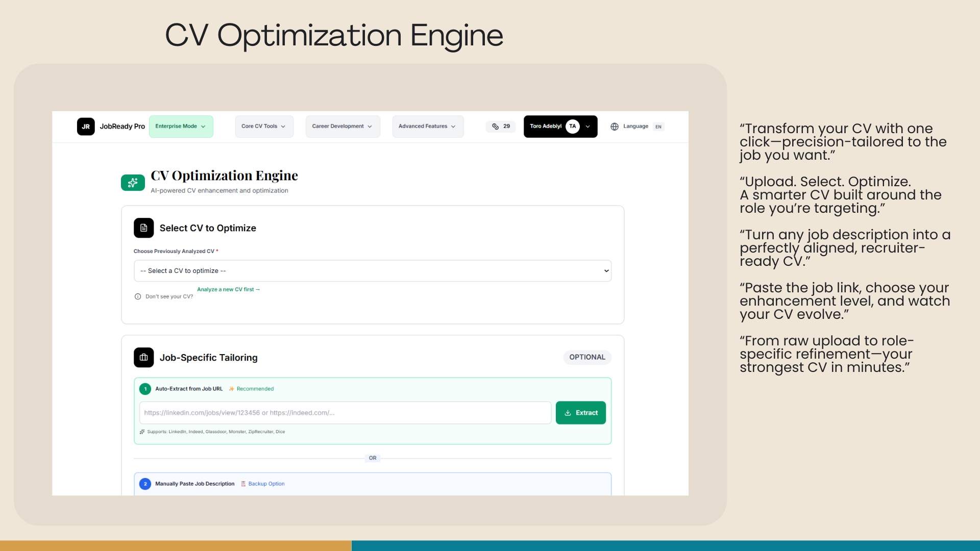Image resolution: width=980 pixels, height=551 pixels.
Task: Click the info icon near Don't see your CV
Action: [x=138, y=296]
